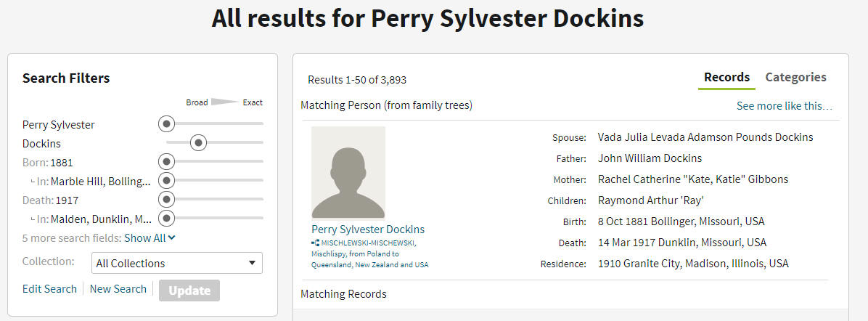This screenshot has height=321, width=868.
Task: Switch to the Records tab
Action: coord(726,77)
